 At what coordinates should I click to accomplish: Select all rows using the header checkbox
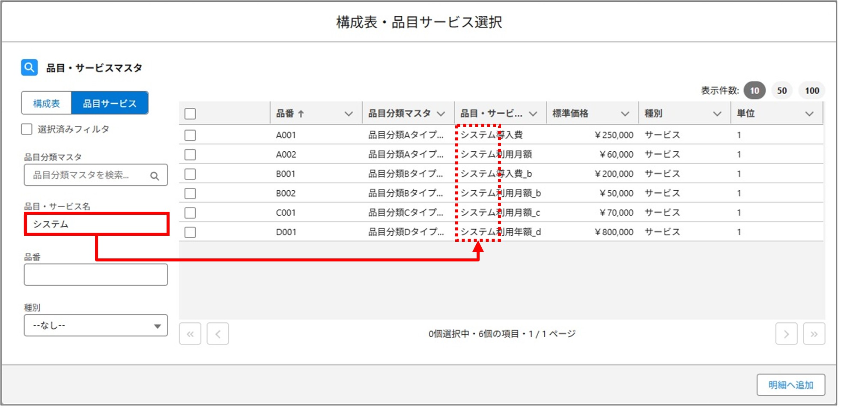[x=190, y=113]
